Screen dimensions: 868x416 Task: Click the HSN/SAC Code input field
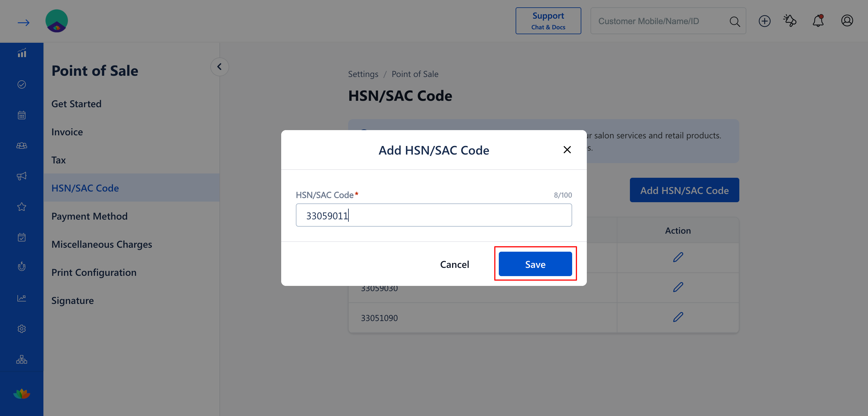click(434, 215)
